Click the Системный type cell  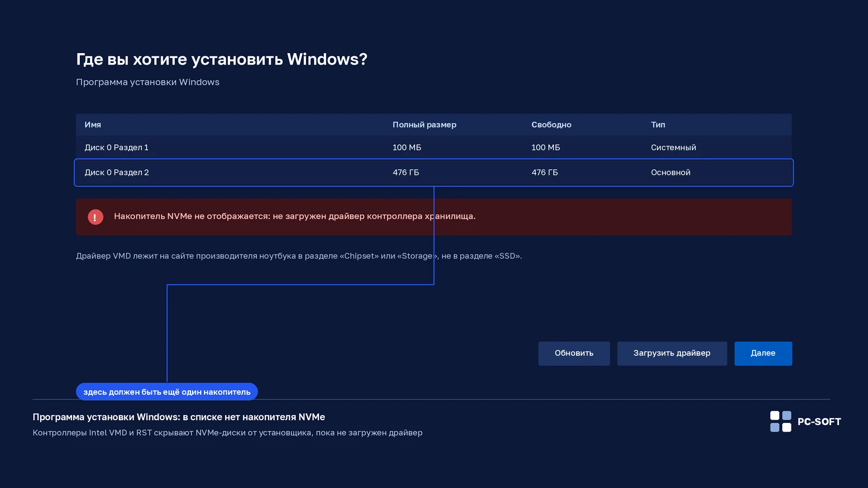673,147
